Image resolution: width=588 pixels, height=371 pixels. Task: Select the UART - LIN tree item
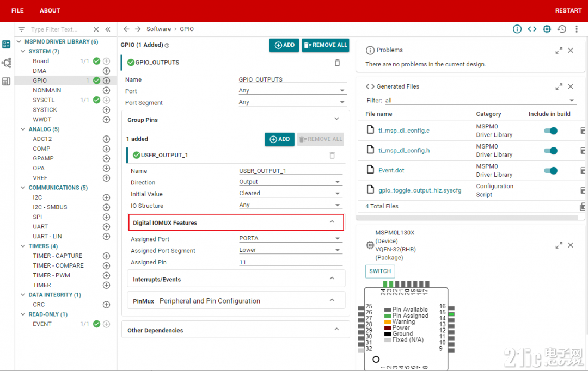tap(47, 237)
